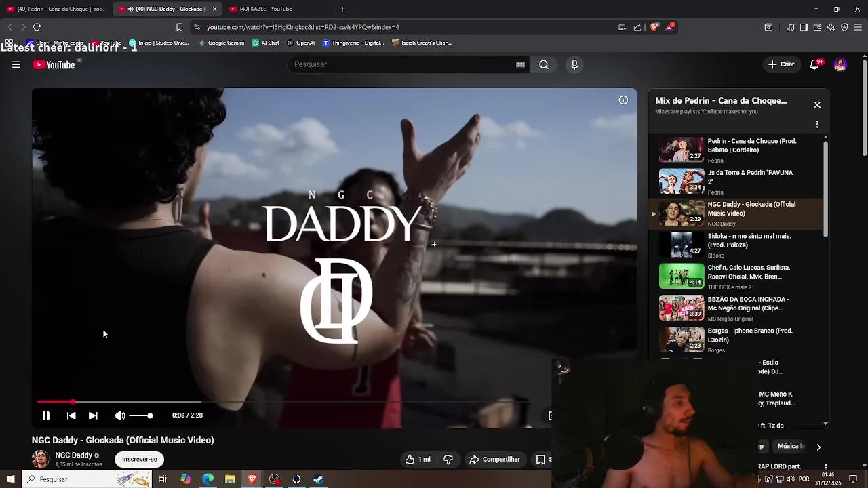Open the OpenAI bookmark
This screenshot has width=868, height=488.
(x=300, y=43)
